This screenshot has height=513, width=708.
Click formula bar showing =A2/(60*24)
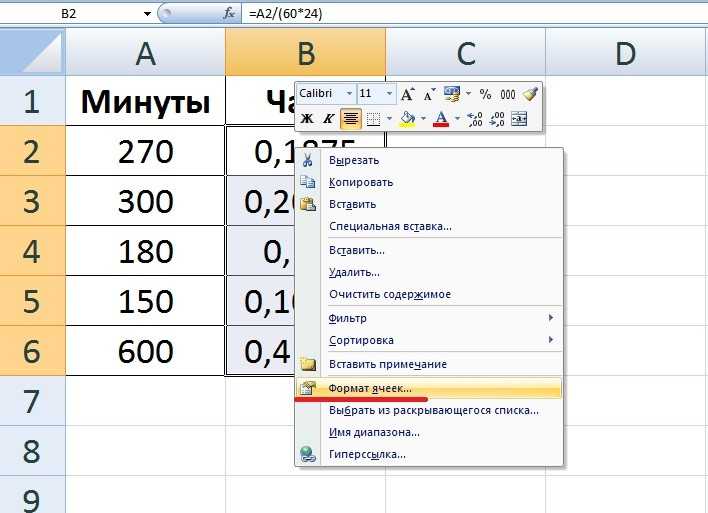[475, 14]
